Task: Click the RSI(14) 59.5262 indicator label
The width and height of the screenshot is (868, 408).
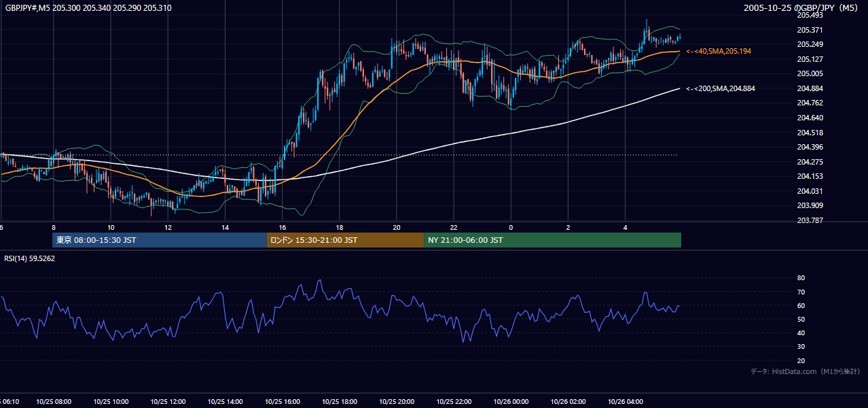Action: pyautogui.click(x=30, y=258)
